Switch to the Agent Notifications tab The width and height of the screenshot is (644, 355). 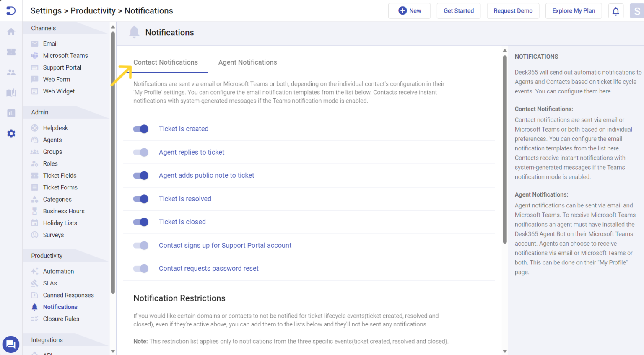tap(247, 62)
